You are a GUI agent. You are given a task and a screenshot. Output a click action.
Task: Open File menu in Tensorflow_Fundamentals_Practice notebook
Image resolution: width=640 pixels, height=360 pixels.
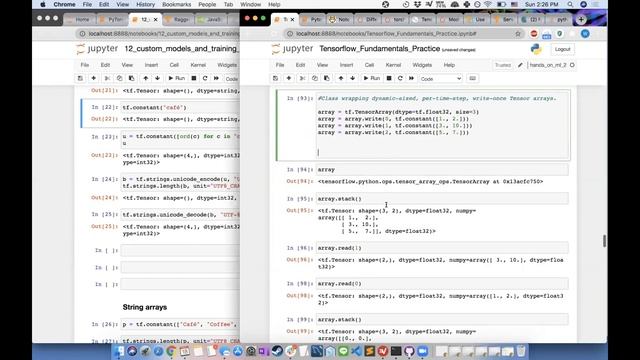[280, 65]
